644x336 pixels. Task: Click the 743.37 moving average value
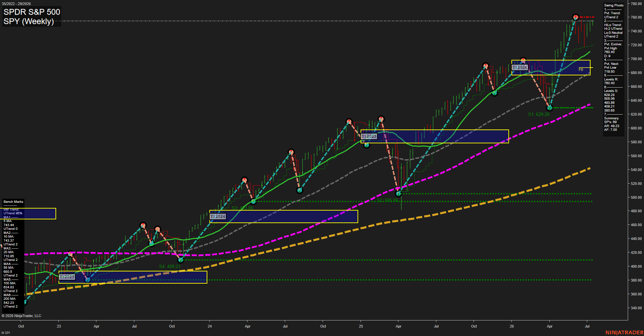pyautogui.click(x=9, y=241)
